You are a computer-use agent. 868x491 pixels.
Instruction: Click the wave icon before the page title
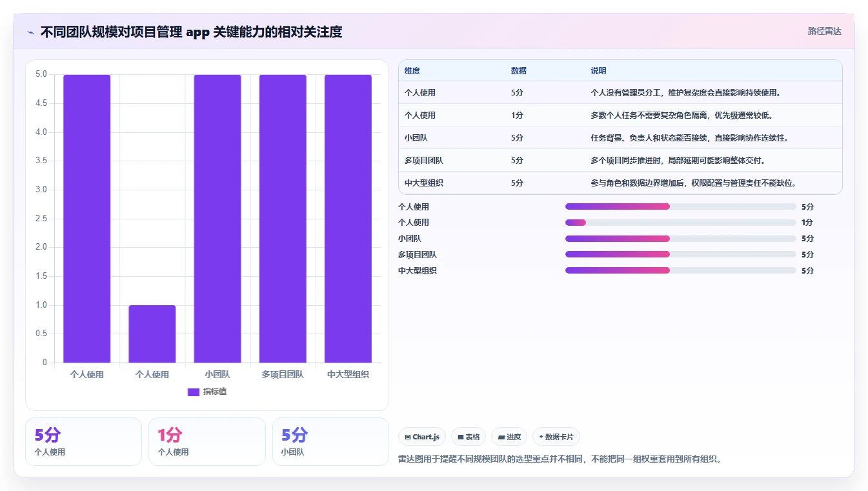pos(31,32)
